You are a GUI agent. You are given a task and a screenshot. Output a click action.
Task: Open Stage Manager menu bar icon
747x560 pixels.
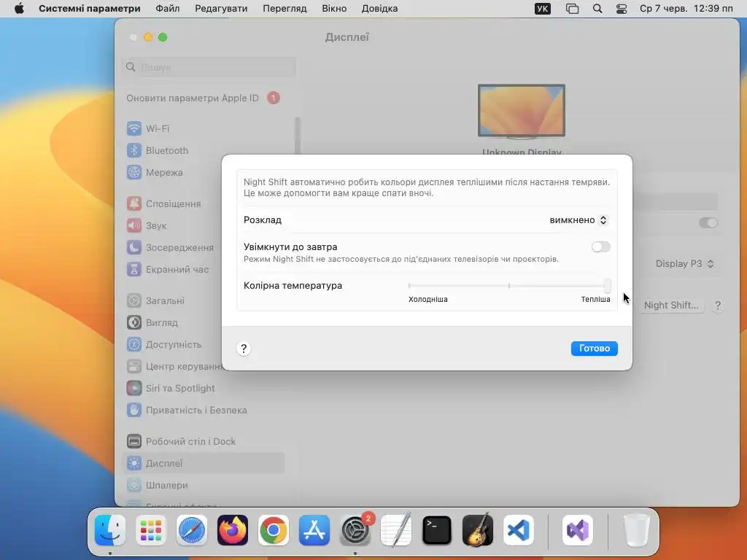click(x=572, y=9)
